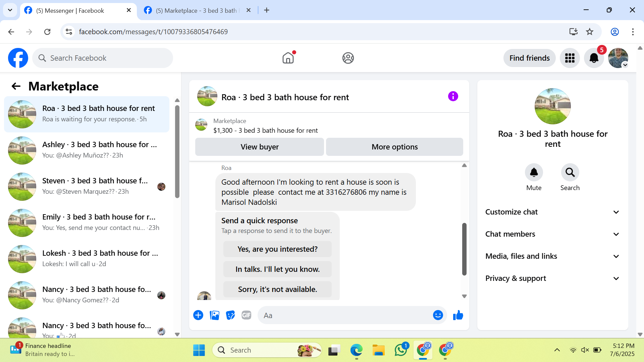The width and height of the screenshot is (644, 362).
Task: Expand Customize chat section
Action: click(x=552, y=212)
